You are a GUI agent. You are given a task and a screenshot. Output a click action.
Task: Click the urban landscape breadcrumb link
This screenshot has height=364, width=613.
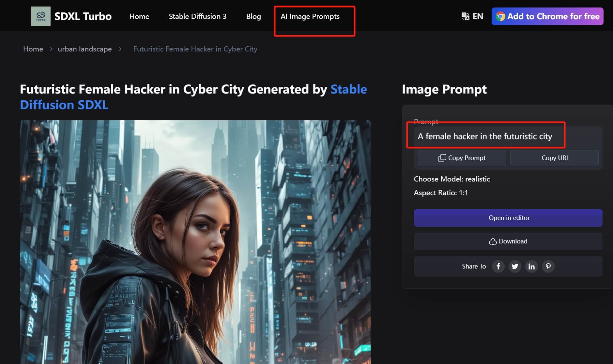85,49
